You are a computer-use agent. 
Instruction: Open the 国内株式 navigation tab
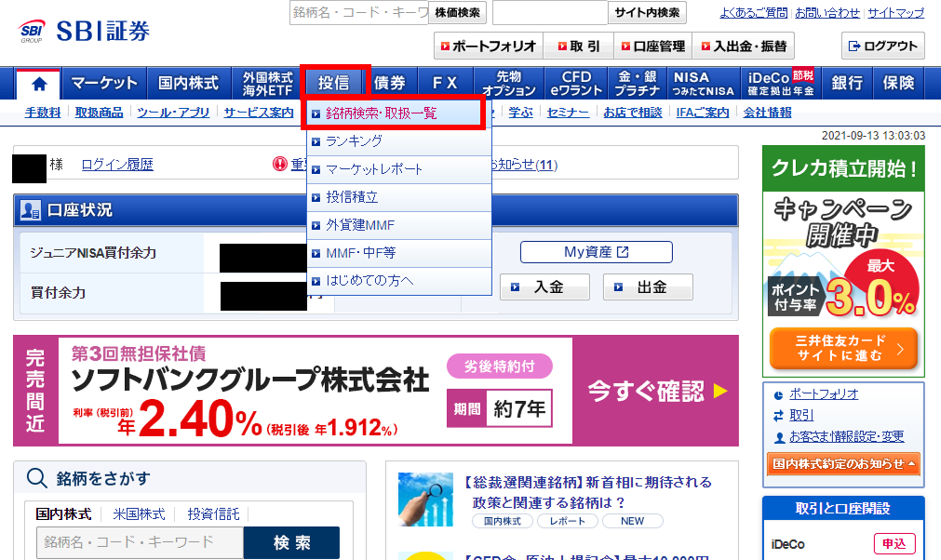(x=188, y=83)
